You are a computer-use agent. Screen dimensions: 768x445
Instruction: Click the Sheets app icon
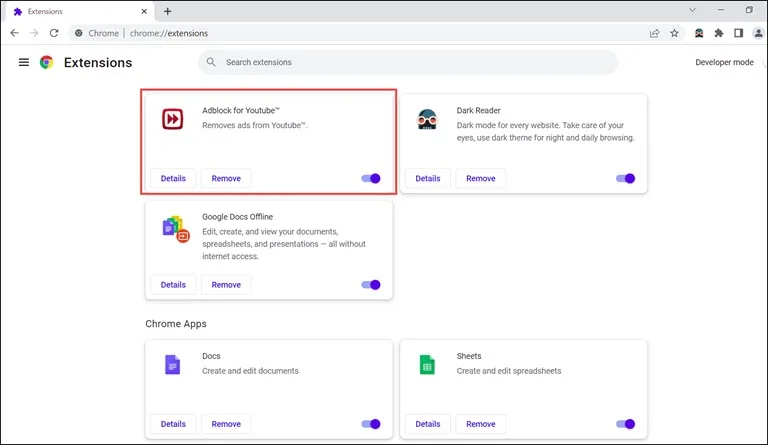click(427, 365)
